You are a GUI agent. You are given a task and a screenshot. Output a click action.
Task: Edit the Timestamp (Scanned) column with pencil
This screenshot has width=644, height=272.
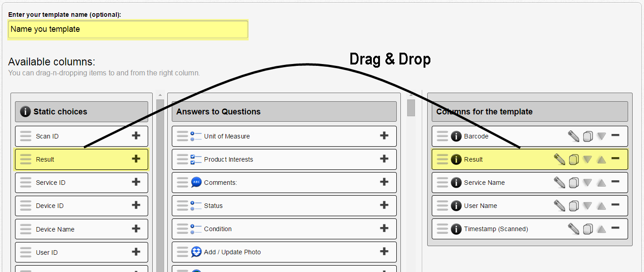[574, 228]
